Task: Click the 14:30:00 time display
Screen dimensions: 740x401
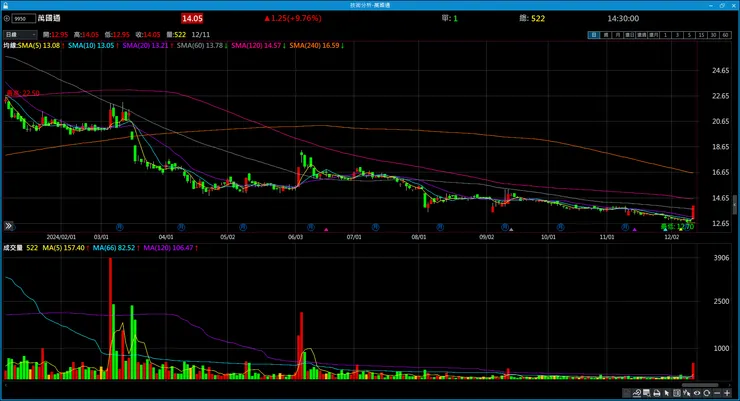Action: point(623,18)
